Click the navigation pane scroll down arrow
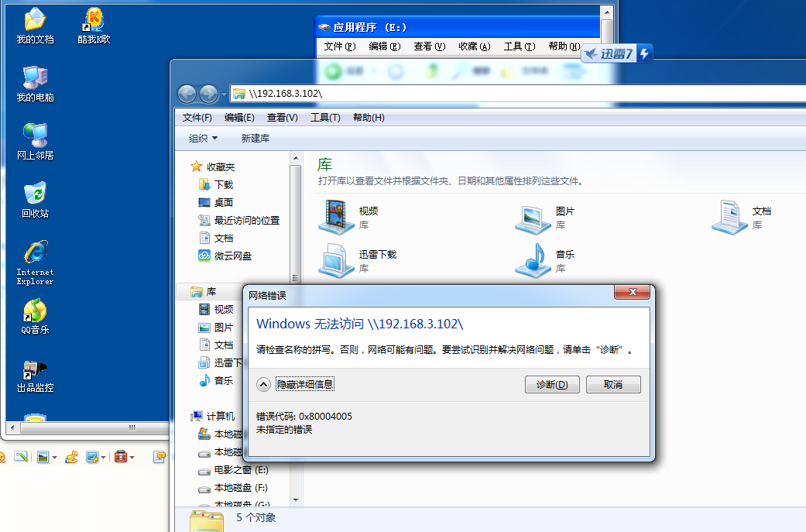This screenshot has height=532, width=806. click(296, 500)
